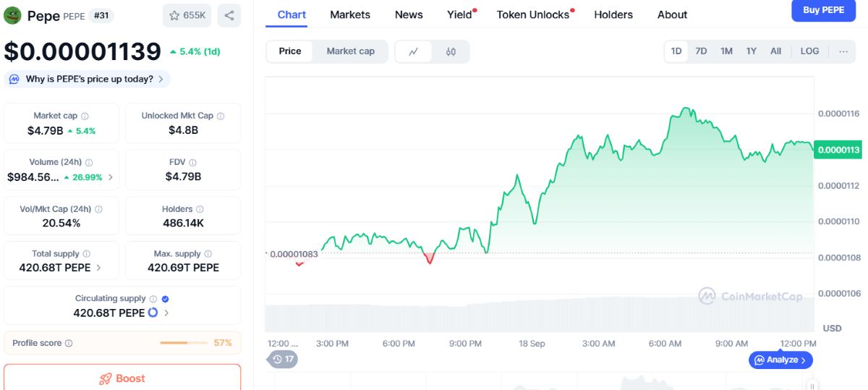Image resolution: width=868 pixels, height=390 pixels.
Task: Click the Market cap value $4.79B
Action: point(45,131)
